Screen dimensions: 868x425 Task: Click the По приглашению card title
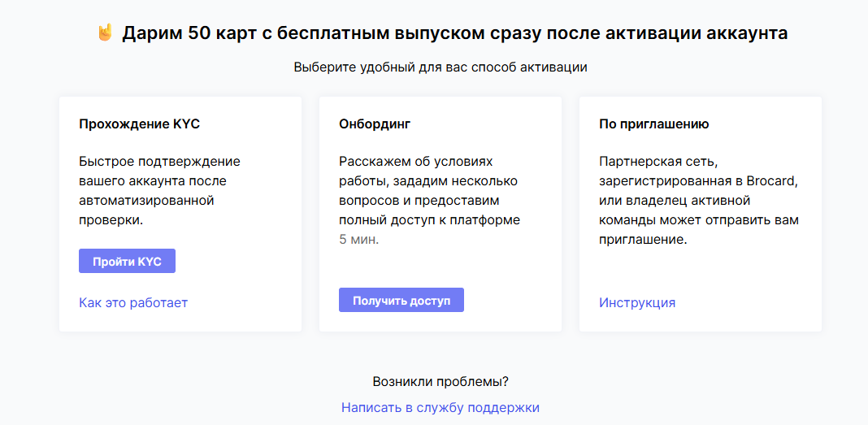pyautogui.click(x=653, y=124)
